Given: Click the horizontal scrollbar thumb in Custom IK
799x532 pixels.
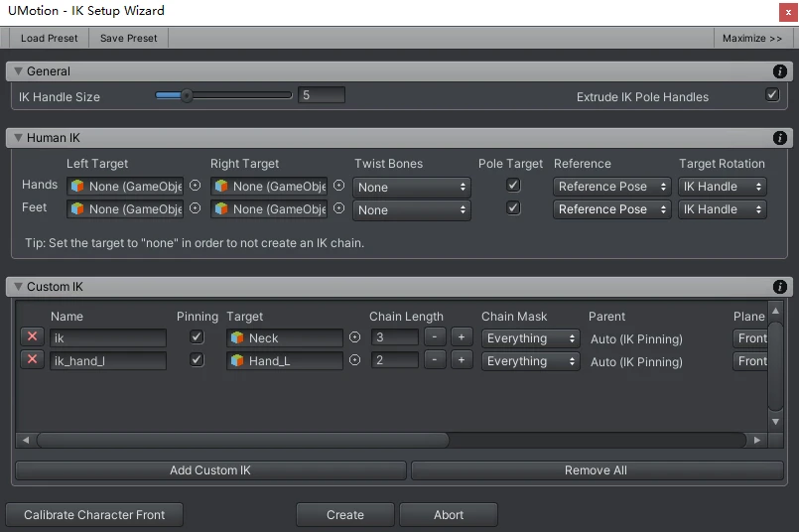Looking at the screenshot, I should 243,440.
